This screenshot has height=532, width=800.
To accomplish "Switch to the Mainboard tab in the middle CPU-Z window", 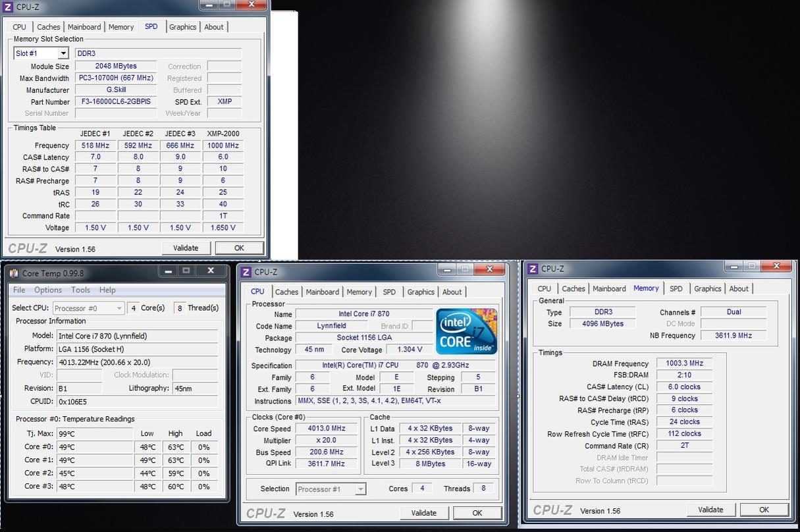I will tap(323, 292).
